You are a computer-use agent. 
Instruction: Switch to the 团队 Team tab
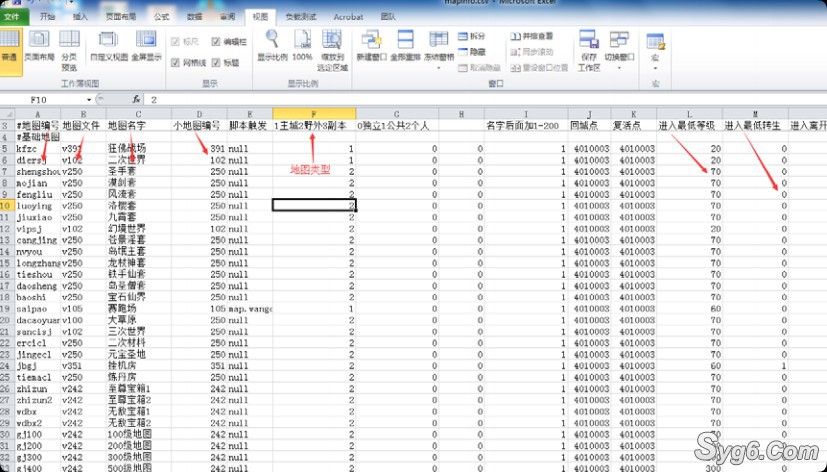(388, 17)
